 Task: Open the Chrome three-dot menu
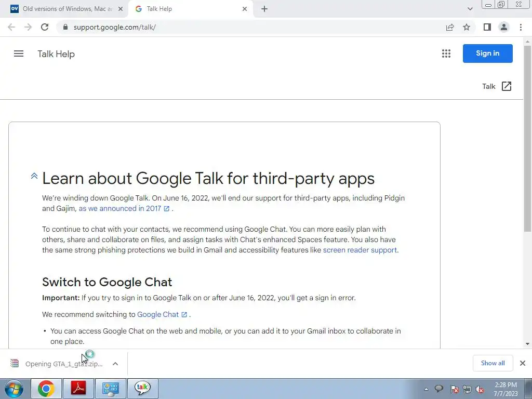pos(521,27)
